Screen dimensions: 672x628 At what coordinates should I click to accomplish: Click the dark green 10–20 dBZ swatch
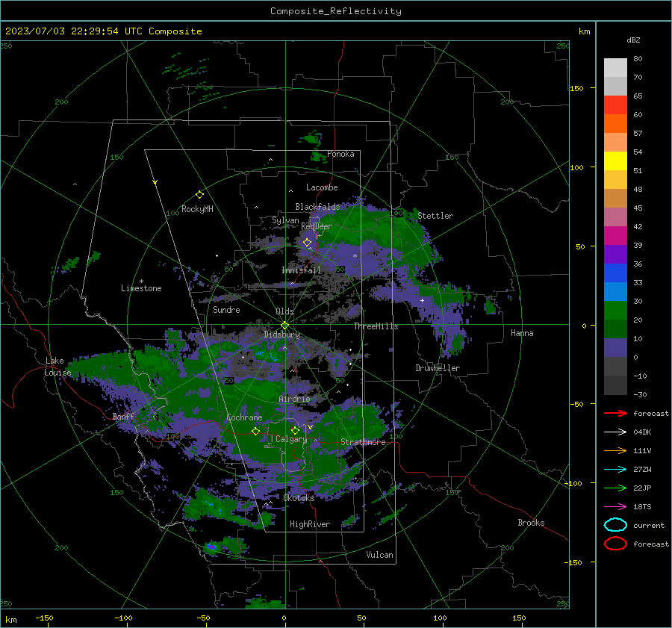pyautogui.click(x=615, y=329)
